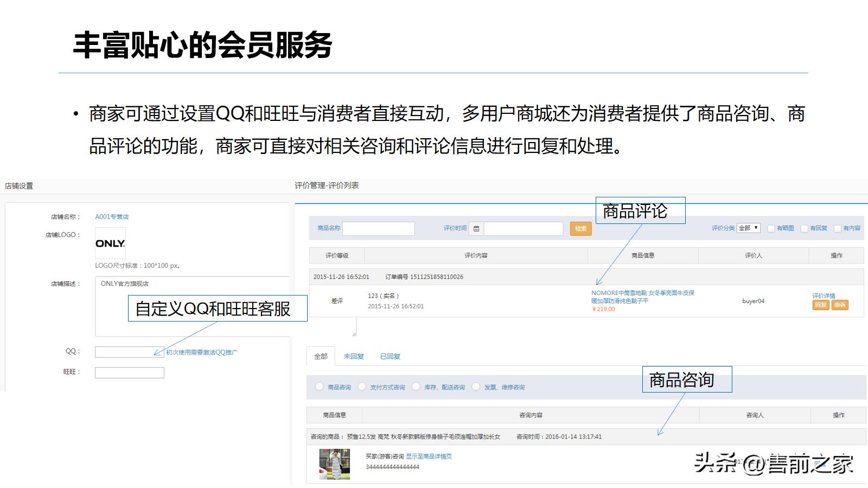The height and width of the screenshot is (488, 868).
Task: Click the ONLY store logo thumbnail
Action: point(111,242)
